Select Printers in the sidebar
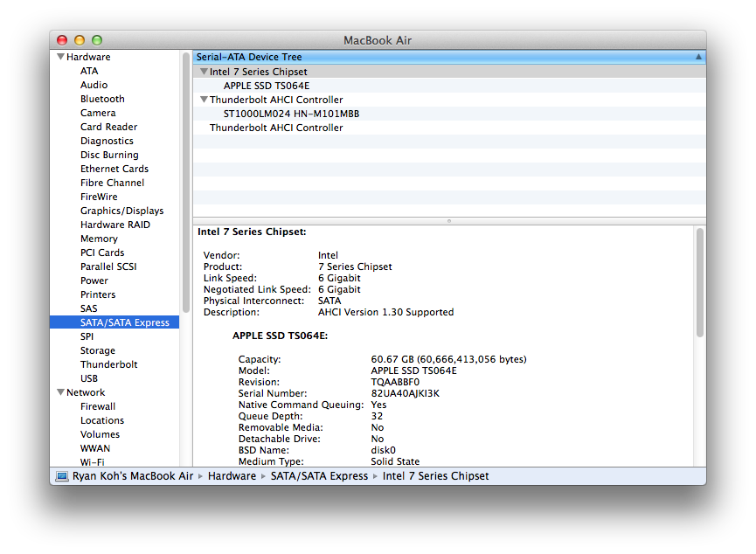The height and width of the screenshot is (554, 756). pos(98,294)
